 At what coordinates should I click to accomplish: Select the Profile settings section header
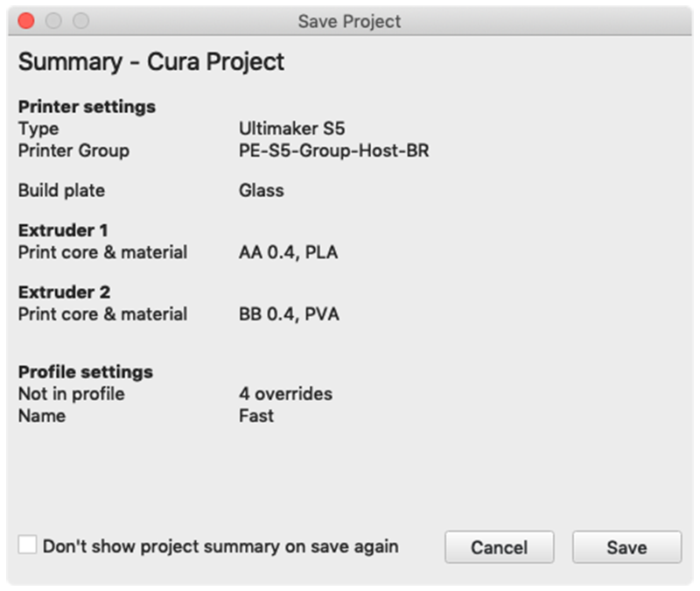pyautogui.click(x=86, y=372)
